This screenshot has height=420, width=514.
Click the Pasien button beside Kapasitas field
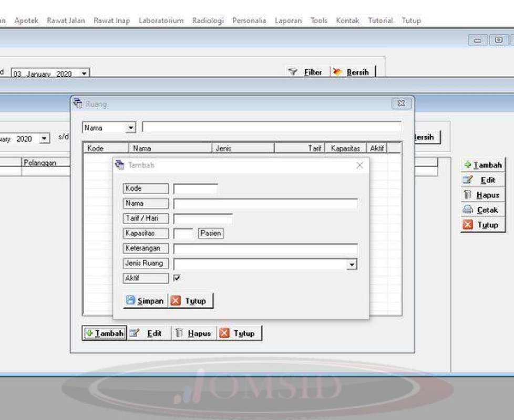(x=210, y=233)
